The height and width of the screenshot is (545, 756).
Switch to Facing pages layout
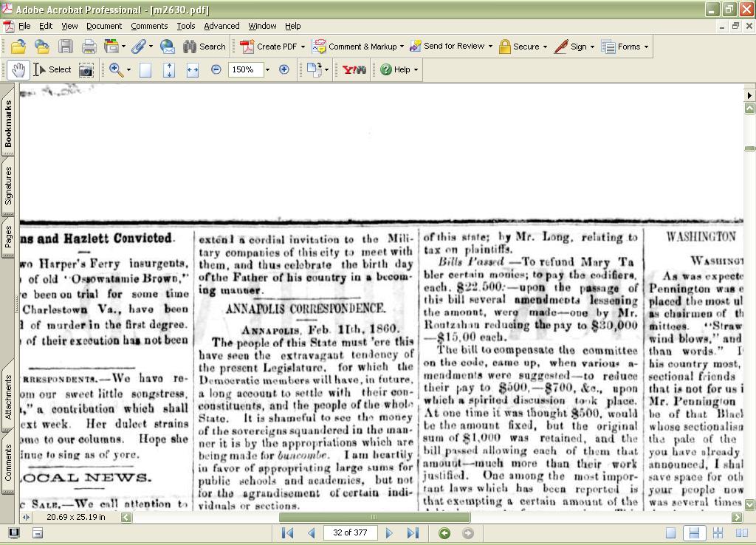tap(741, 533)
